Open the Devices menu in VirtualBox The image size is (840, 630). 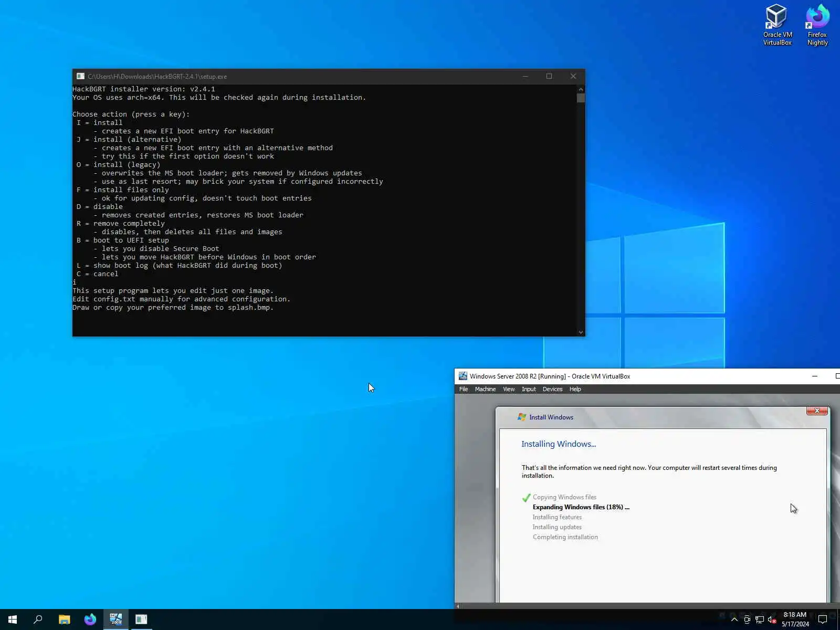pos(552,389)
